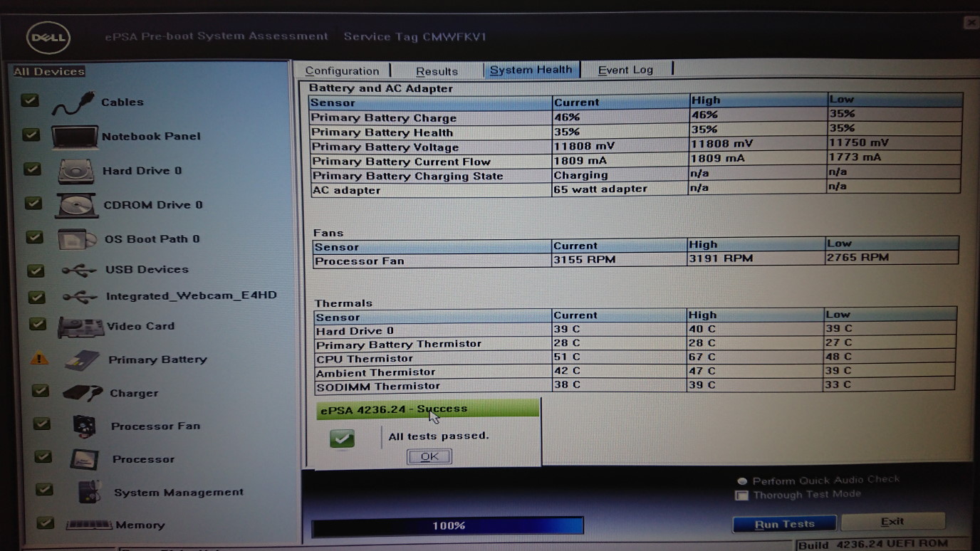Open the Event Log tab
The image size is (980, 551).
click(x=625, y=70)
